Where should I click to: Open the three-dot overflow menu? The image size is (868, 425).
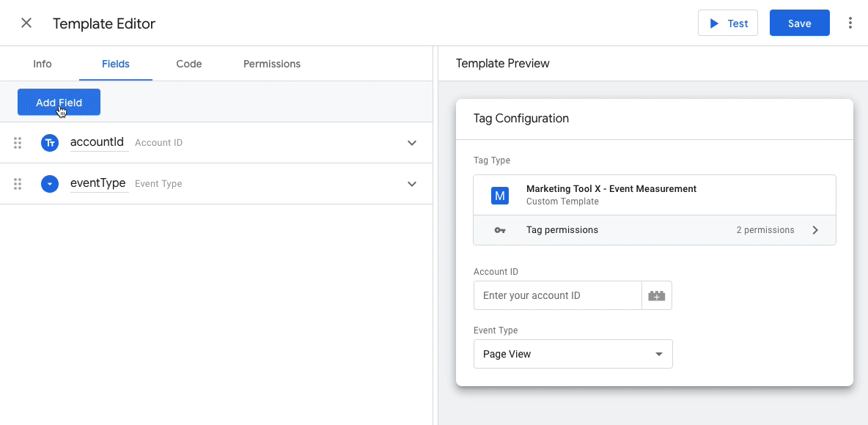[x=850, y=23]
